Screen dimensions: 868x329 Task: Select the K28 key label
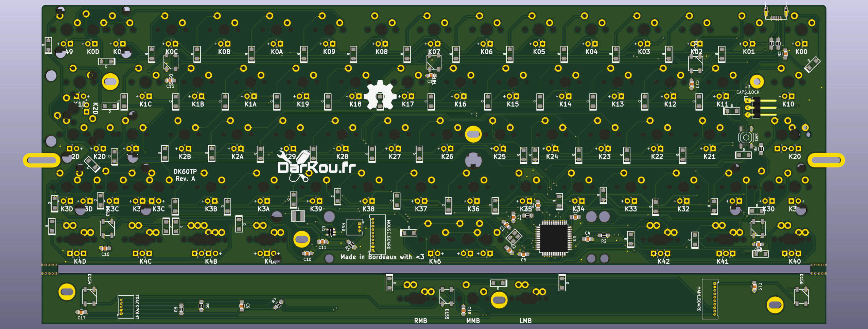[x=342, y=157]
